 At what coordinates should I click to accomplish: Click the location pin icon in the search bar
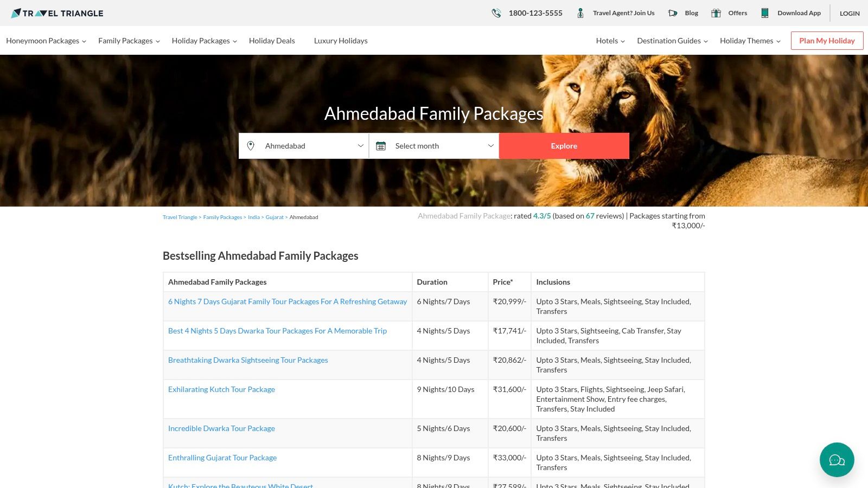(x=251, y=145)
